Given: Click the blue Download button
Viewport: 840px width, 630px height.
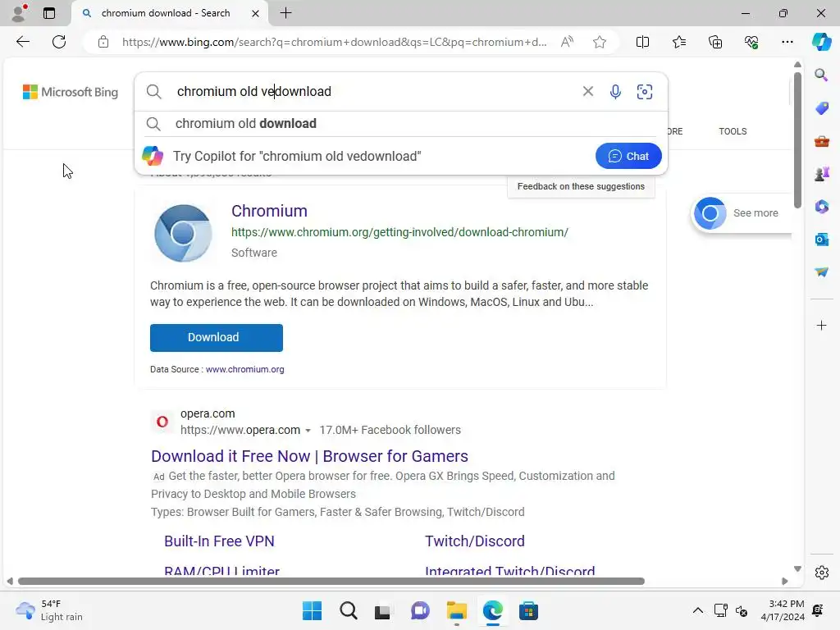Looking at the screenshot, I should coord(217,337).
